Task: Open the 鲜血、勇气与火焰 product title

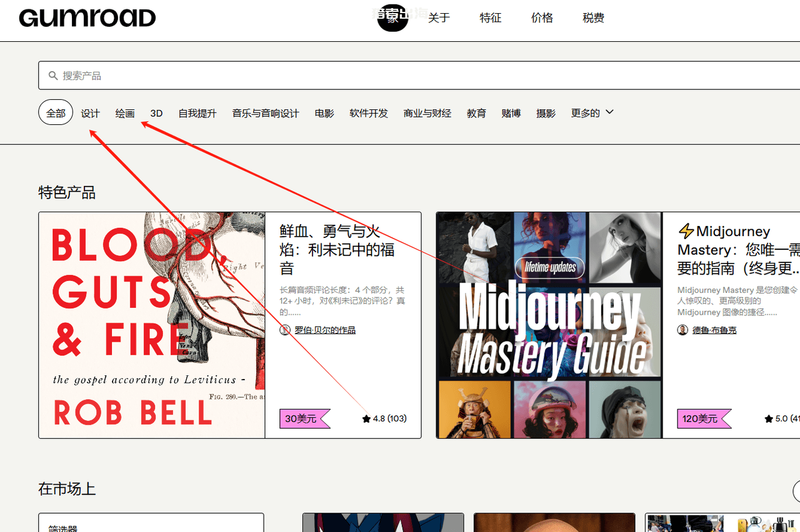Action: [x=337, y=250]
